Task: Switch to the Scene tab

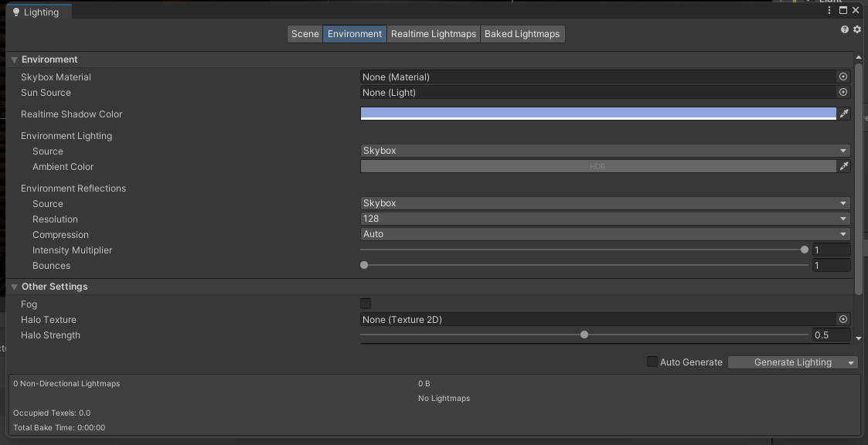Action: (305, 33)
